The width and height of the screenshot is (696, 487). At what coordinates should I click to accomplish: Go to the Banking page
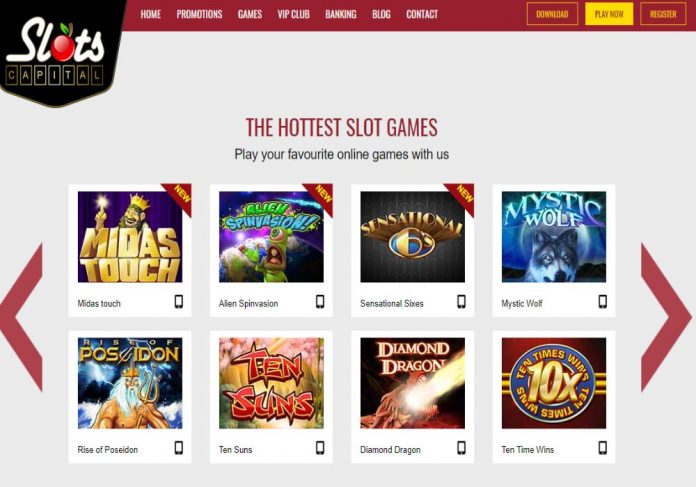tap(340, 14)
